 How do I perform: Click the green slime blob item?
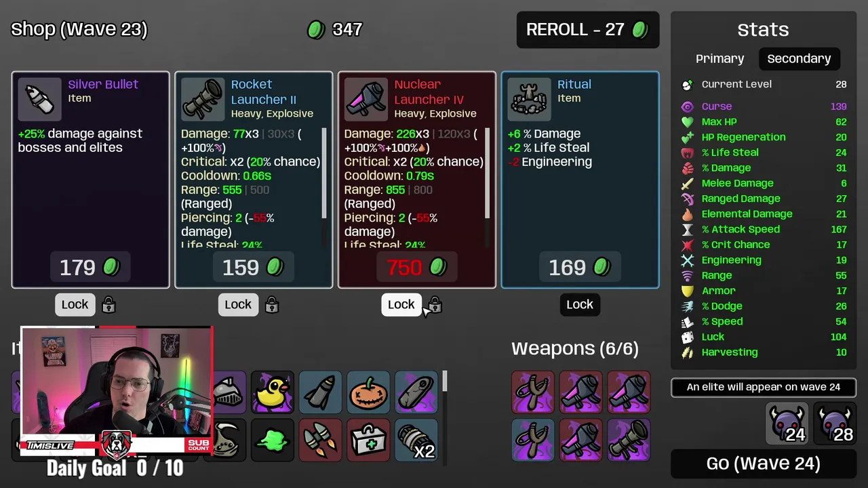coord(273,440)
